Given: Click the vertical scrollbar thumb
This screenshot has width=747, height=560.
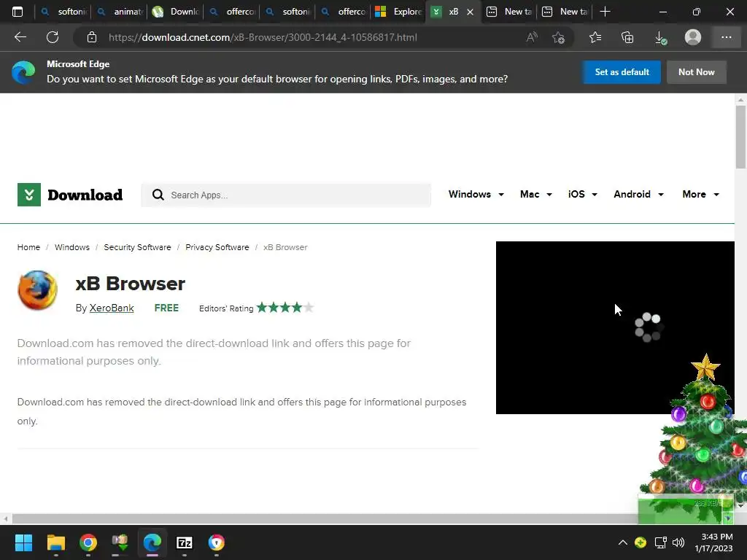Looking at the screenshot, I should (740, 137).
